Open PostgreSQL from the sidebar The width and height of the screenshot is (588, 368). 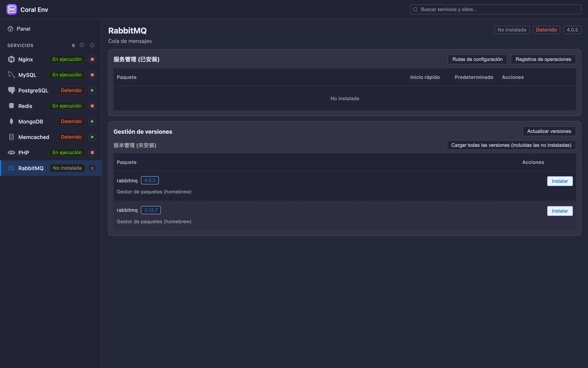[51, 90]
